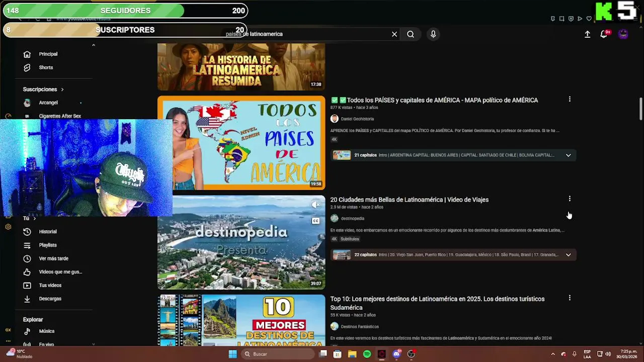Click the Destinos Fantásticos channel avatar
This screenshot has height=362, width=644.
point(335,327)
